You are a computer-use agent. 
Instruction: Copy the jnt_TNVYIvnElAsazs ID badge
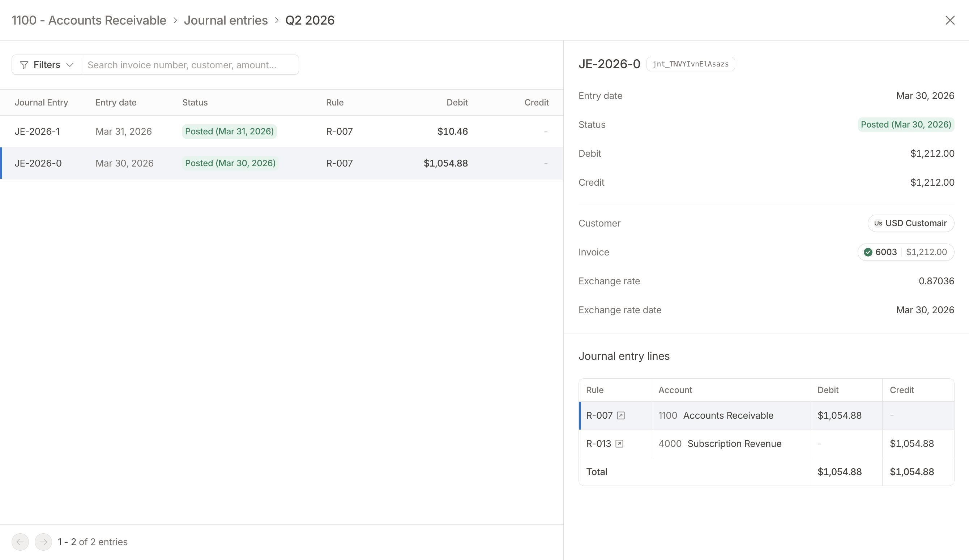[x=691, y=64]
